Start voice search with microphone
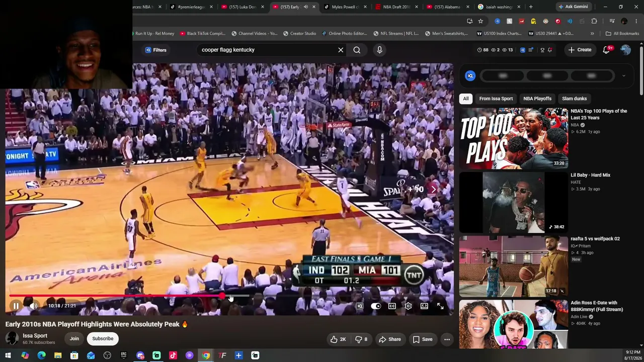644x362 pixels. click(x=379, y=50)
